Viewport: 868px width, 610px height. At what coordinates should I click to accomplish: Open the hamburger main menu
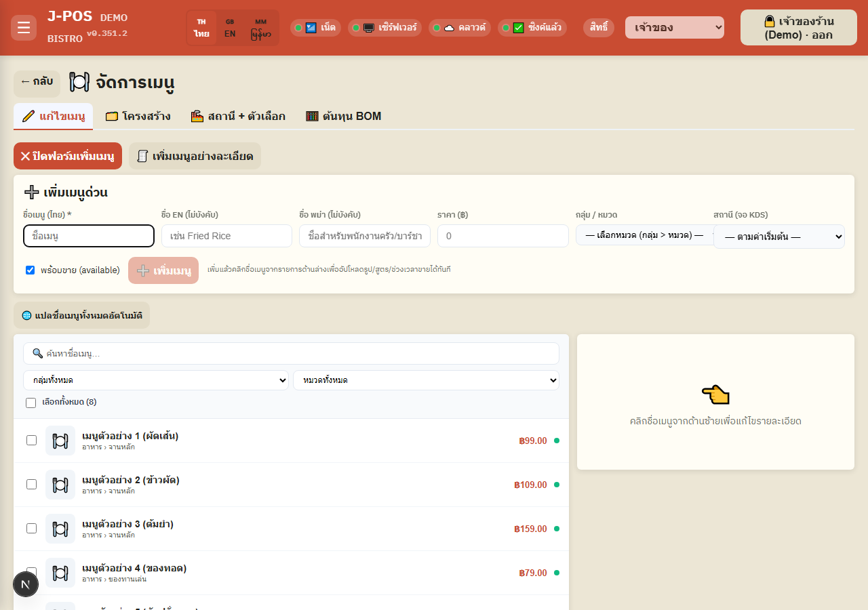[x=24, y=28]
